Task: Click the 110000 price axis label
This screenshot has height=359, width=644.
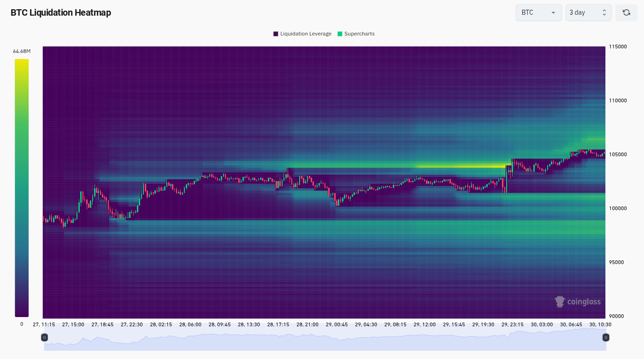Action: [618, 100]
